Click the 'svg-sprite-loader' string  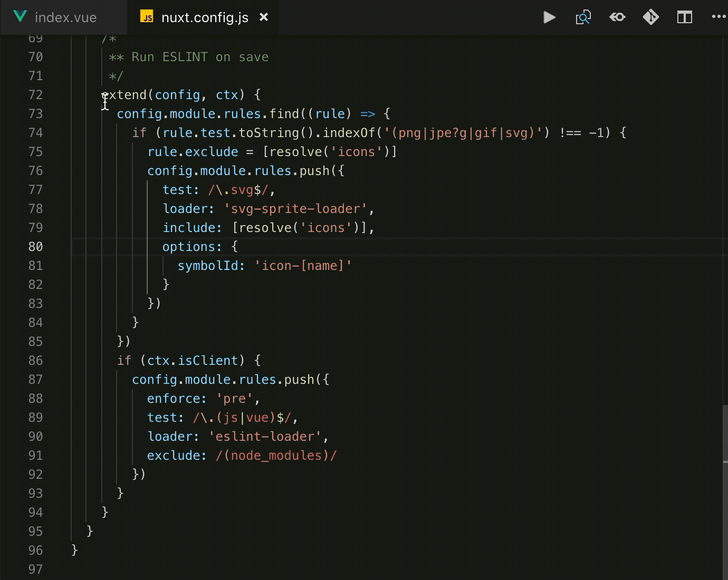295,209
